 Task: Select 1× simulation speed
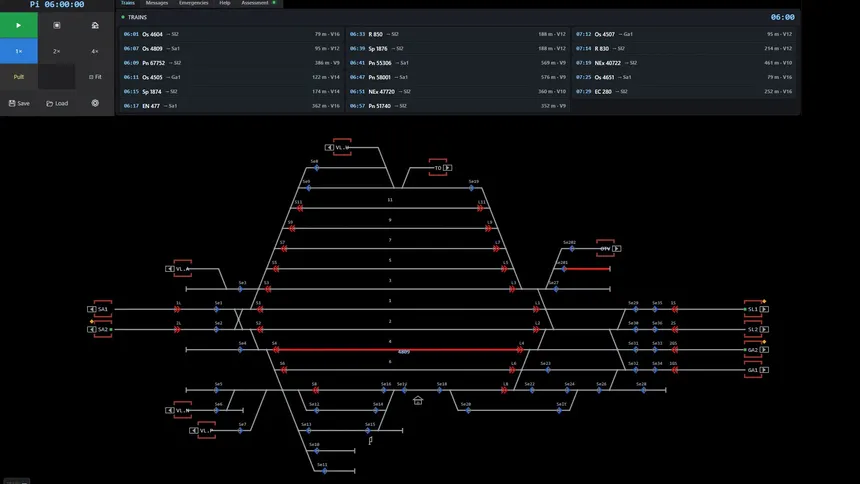point(19,51)
